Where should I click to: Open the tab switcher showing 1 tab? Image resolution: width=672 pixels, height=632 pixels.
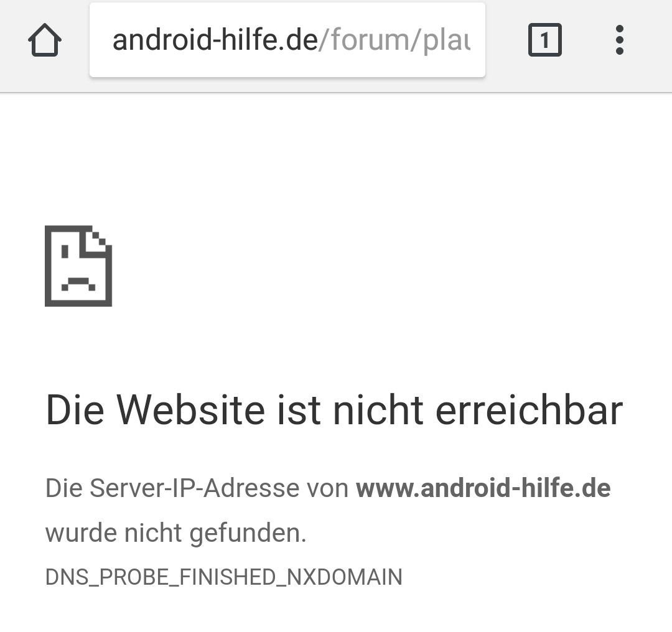(544, 40)
